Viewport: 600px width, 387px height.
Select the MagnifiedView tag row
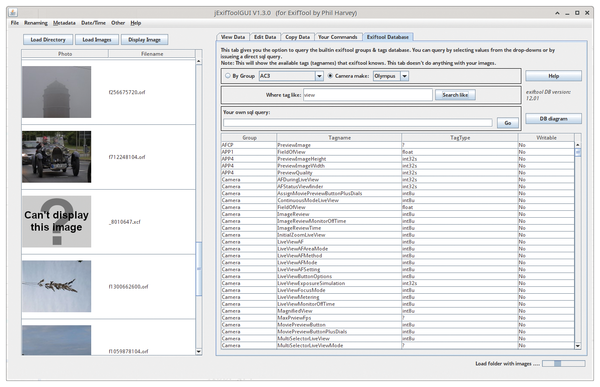click(x=398, y=311)
